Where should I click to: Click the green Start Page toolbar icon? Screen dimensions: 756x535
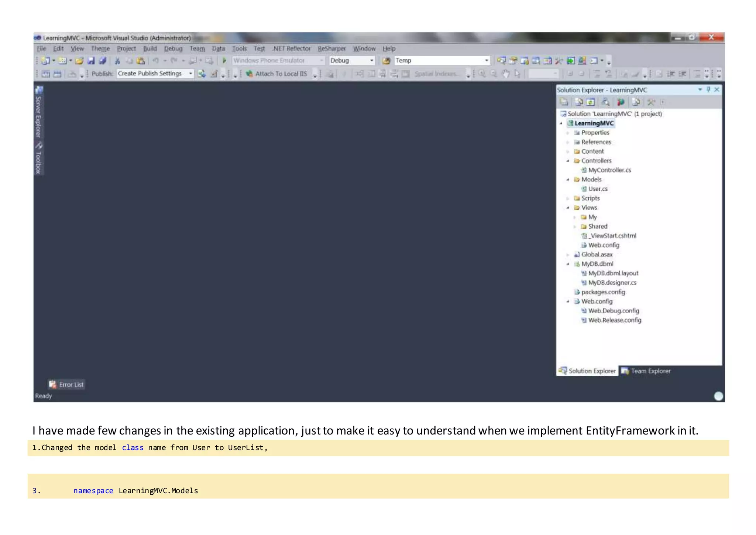click(571, 61)
